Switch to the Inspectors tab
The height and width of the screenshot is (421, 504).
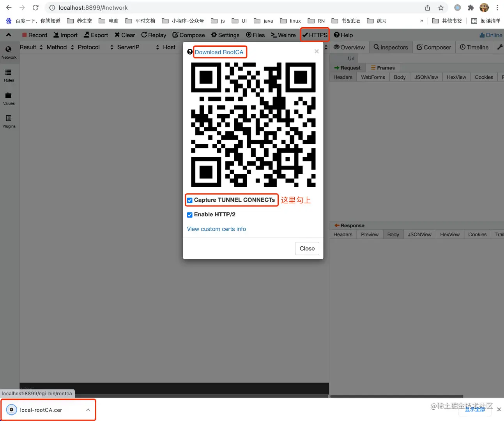point(391,47)
